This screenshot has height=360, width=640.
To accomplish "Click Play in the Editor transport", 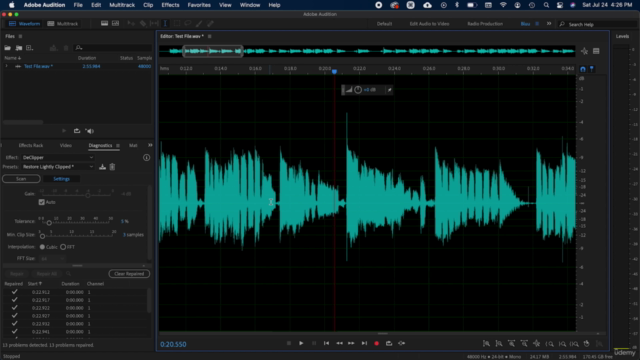I will [301, 343].
